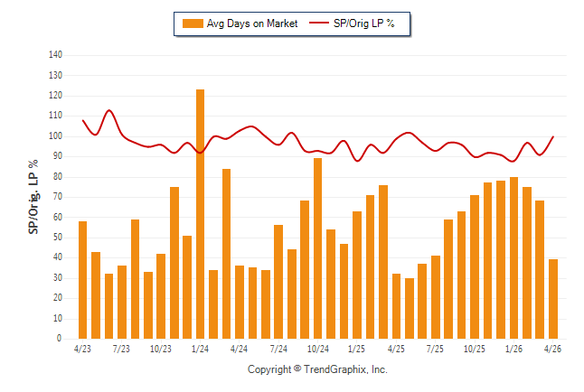Select the tallest bar at 1/24
Screen dimensions: 584x392
point(200,214)
